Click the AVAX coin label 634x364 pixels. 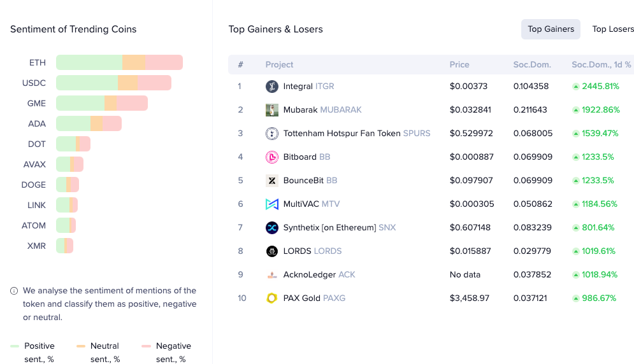click(x=34, y=164)
